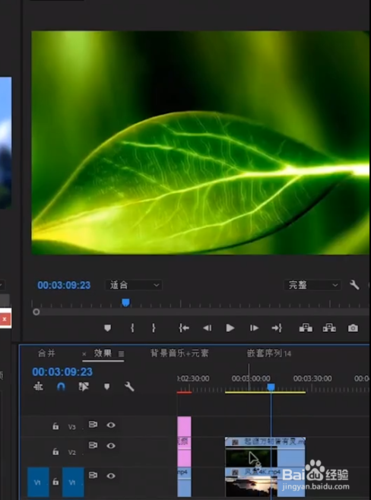Click the red x button at left edge
371x500 pixels.
[5, 319]
